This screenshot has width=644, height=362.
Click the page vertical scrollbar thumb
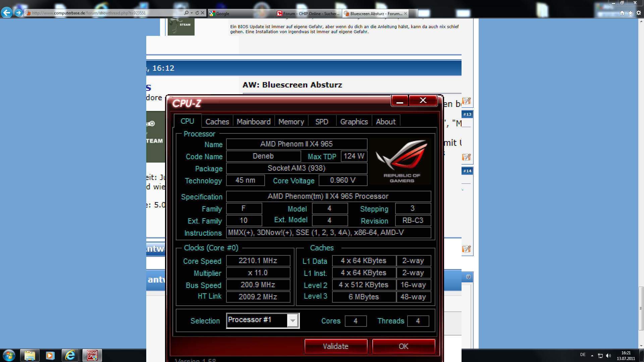click(641, 308)
